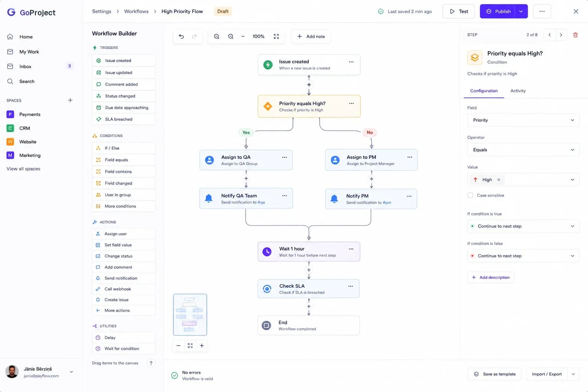This screenshot has height=392, width=588.
Task: Click the Test button
Action: point(459,11)
